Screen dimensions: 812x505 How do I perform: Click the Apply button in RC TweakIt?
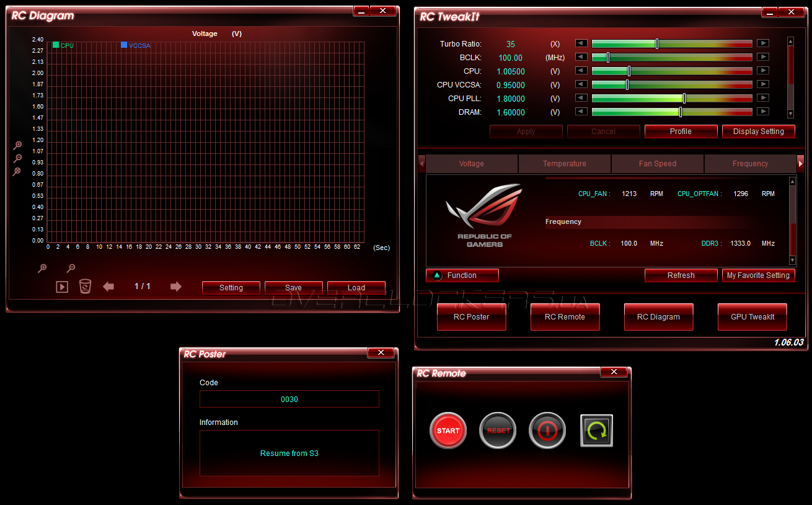click(526, 132)
